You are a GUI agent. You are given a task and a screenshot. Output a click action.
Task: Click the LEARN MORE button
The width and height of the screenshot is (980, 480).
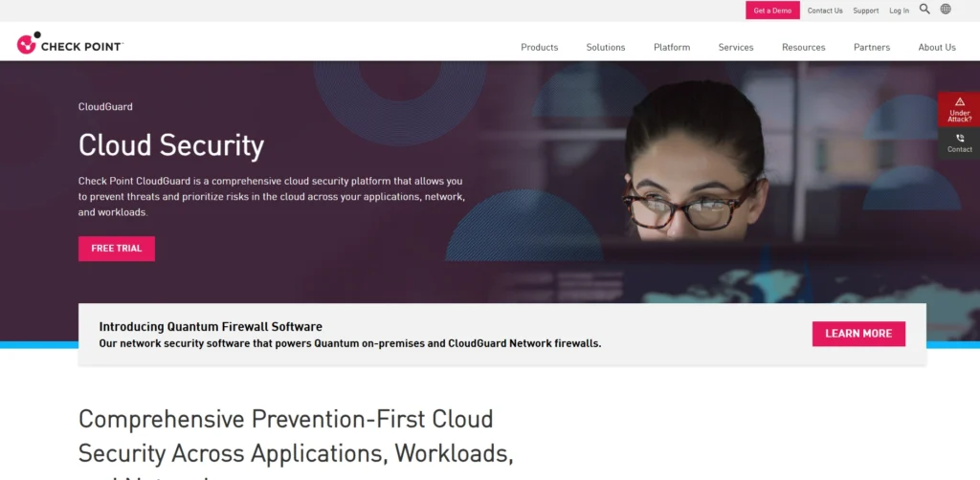coord(858,334)
